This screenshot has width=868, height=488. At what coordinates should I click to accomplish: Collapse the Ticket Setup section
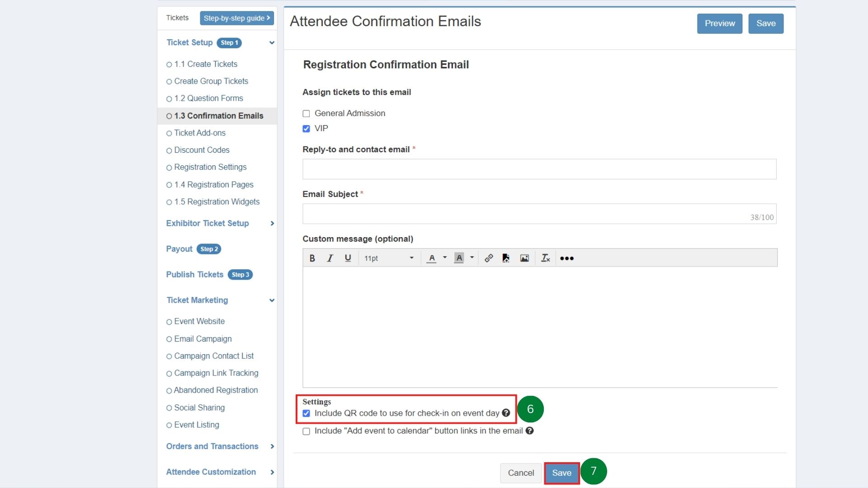click(x=271, y=42)
